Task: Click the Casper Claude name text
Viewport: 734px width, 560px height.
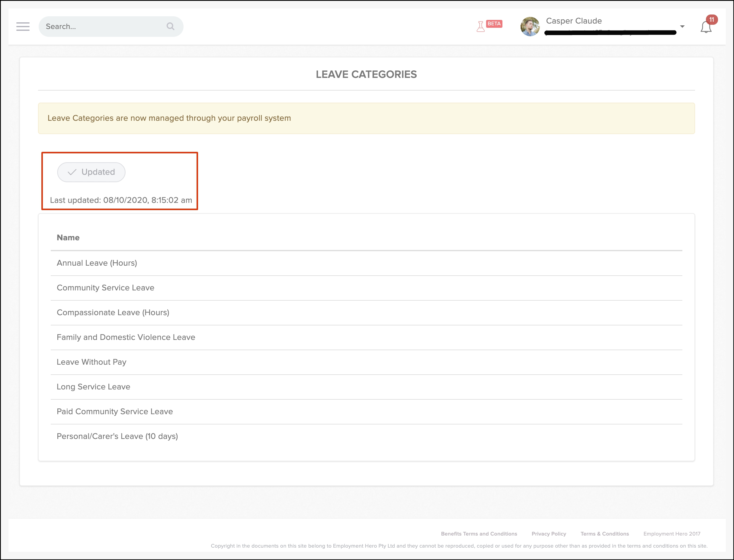Action: coord(574,21)
